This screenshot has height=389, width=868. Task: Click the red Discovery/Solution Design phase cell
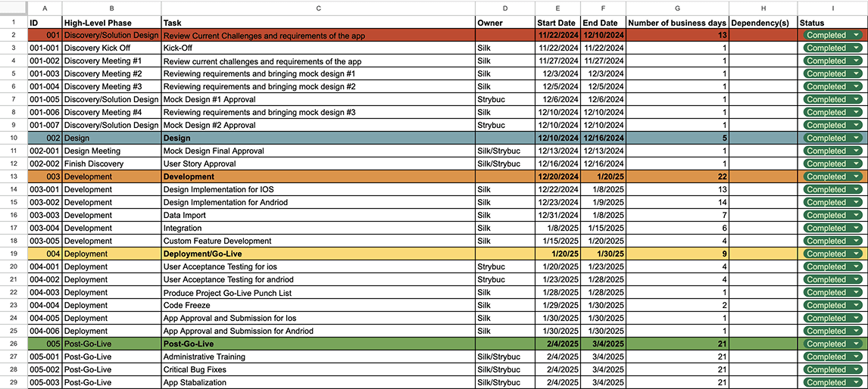pyautogui.click(x=111, y=35)
